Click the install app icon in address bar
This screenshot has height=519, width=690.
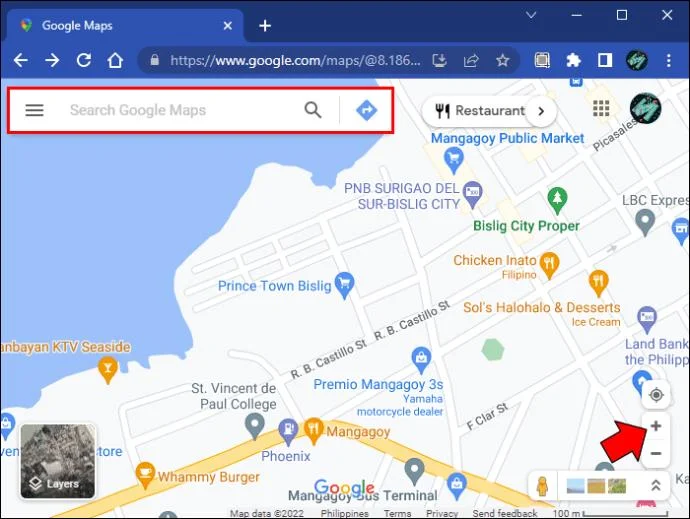(439, 60)
